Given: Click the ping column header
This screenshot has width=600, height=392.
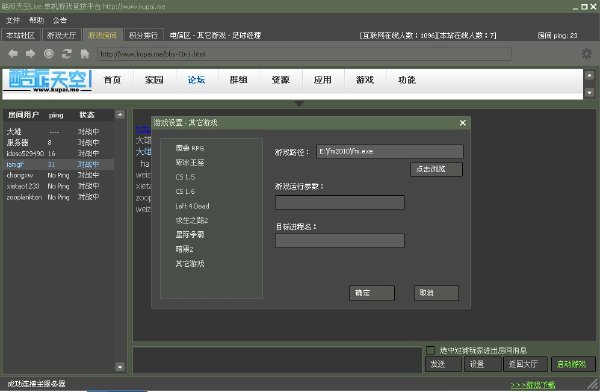Looking at the screenshot, I should point(56,115).
